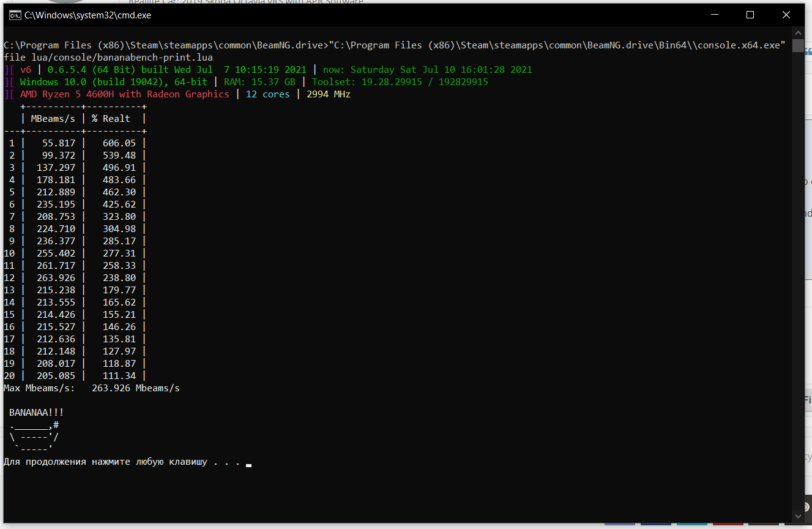Click the value 236.377 in row 9
This screenshot has height=529, width=812.
[56, 241]
